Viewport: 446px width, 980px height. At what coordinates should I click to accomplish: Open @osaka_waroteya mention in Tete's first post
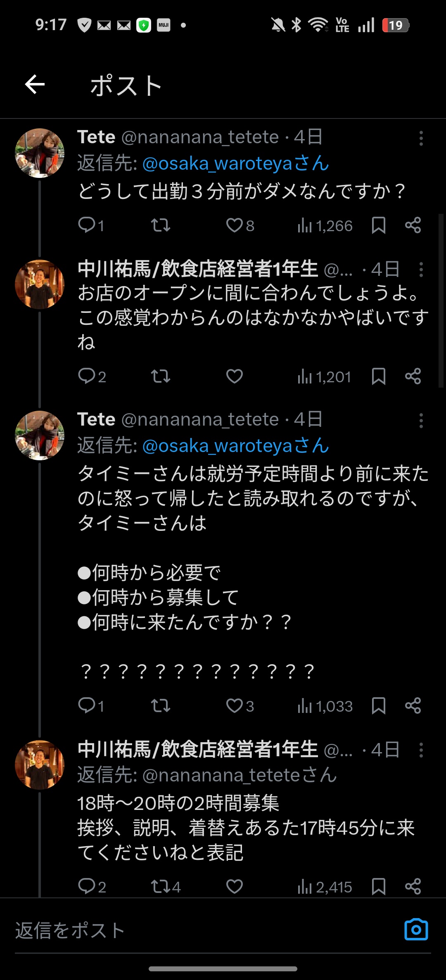[x=235, y=164]
